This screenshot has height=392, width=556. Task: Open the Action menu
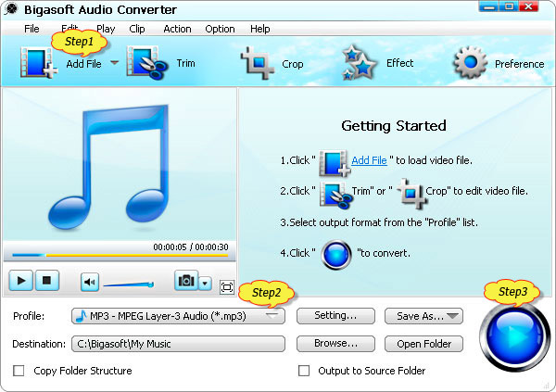point(177,29)
